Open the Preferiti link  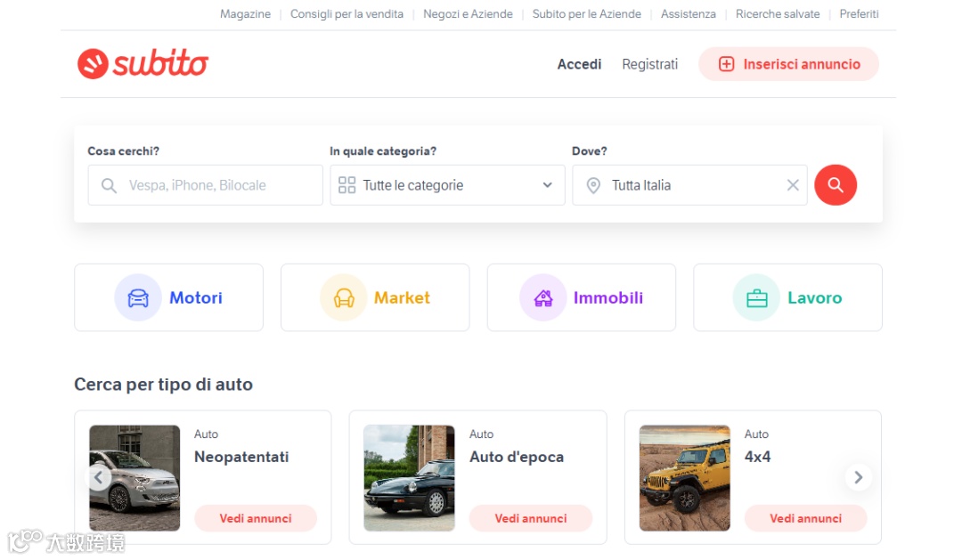click(x=859, y=13)
